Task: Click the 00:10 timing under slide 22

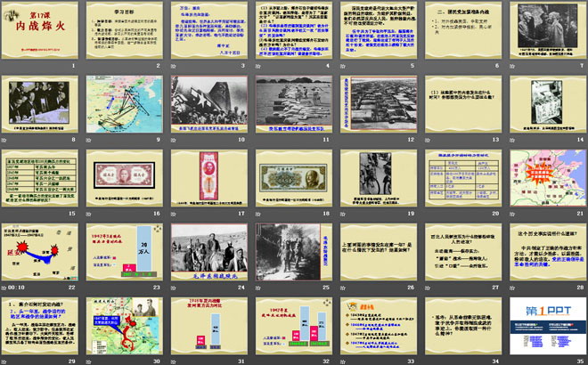Action: tap(16, 288)
